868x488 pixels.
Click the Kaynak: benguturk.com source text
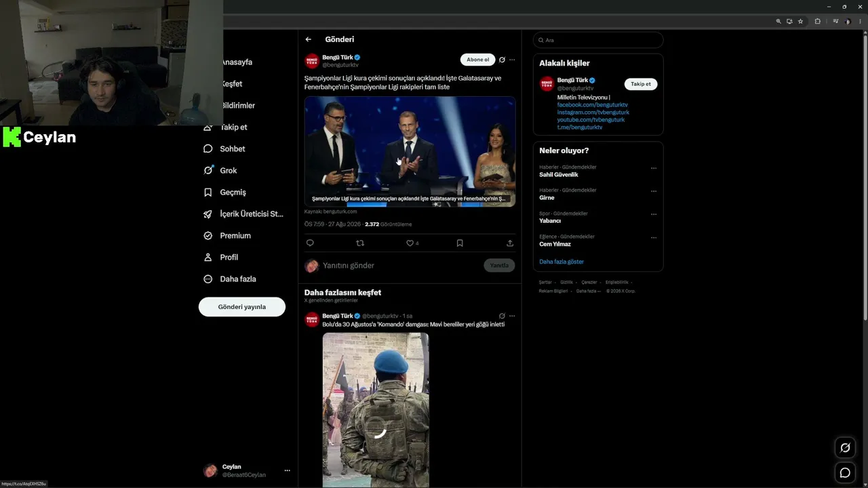(330, 211)
